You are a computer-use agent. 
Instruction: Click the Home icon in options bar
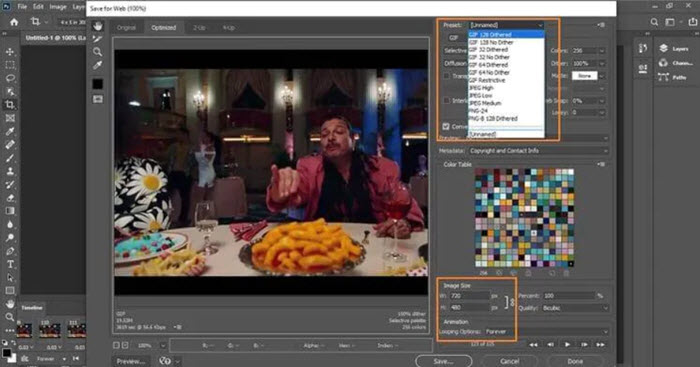(x=14, y=22)
